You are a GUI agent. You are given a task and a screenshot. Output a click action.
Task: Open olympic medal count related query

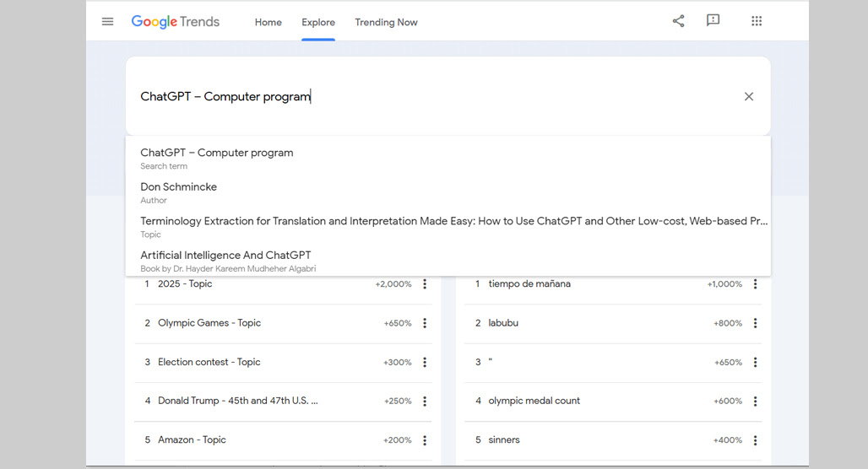coord(534,401)
